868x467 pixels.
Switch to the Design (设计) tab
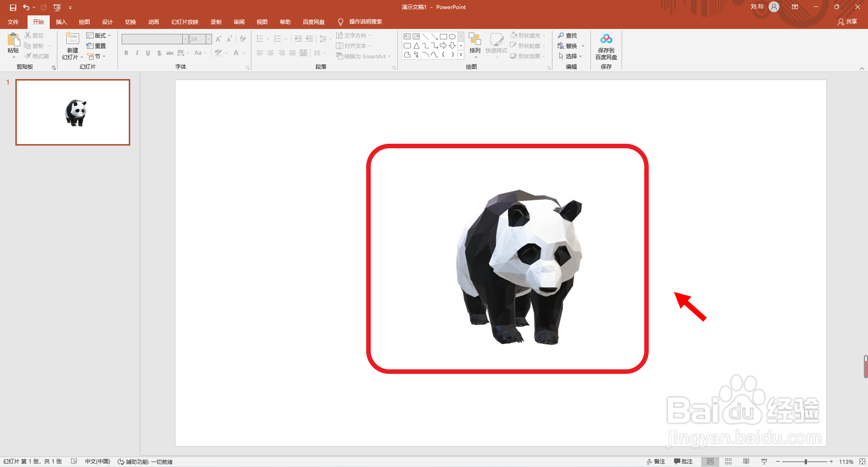107,22
